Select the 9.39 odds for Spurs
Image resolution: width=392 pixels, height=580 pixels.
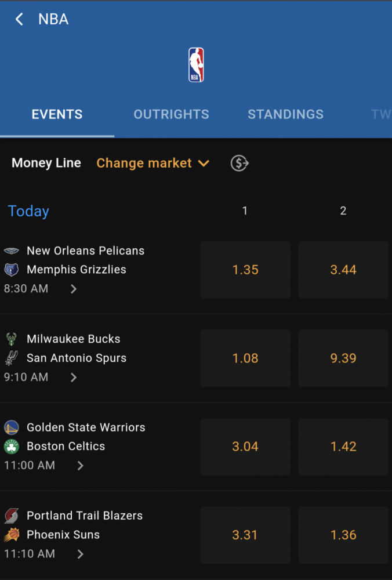pos(343,358)
